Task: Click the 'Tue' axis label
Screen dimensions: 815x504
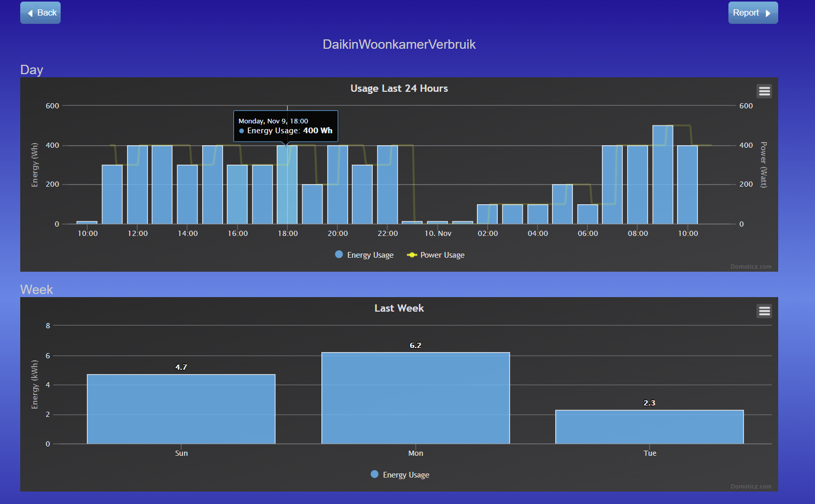Action: pyautogui.click(x=650, y=453)
